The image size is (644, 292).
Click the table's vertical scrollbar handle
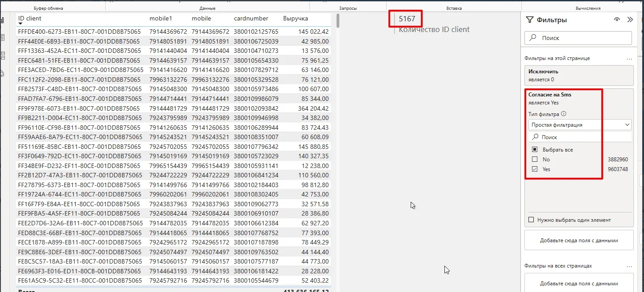[338, 20]
